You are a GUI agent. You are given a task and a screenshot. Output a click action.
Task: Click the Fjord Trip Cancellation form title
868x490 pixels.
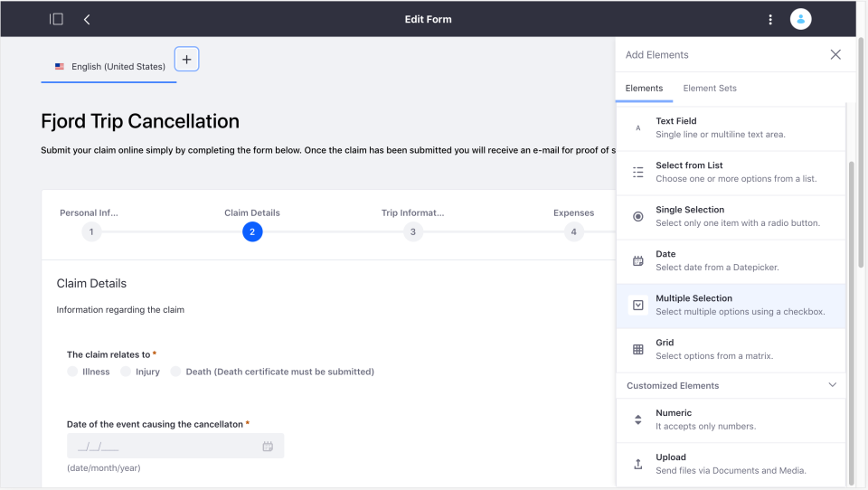point(140,121)
